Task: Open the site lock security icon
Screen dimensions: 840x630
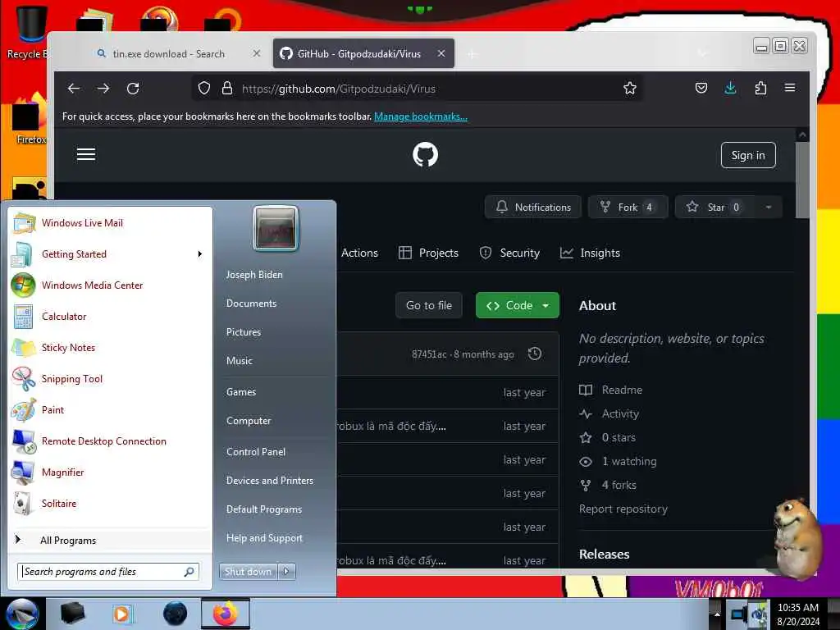Action: [x=227, y=88]
